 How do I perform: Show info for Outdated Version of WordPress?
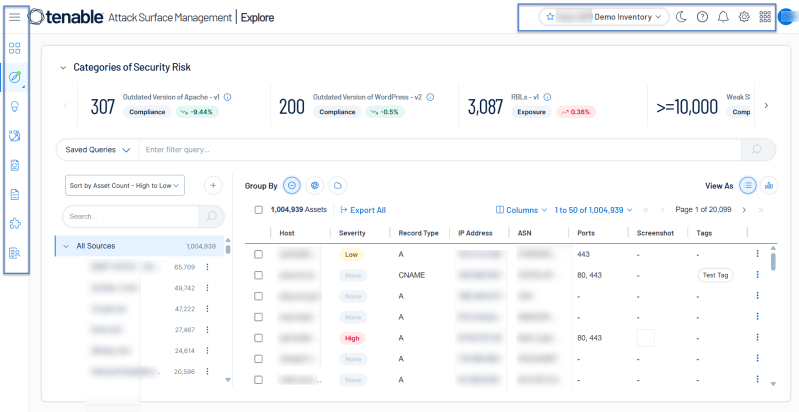430,97
